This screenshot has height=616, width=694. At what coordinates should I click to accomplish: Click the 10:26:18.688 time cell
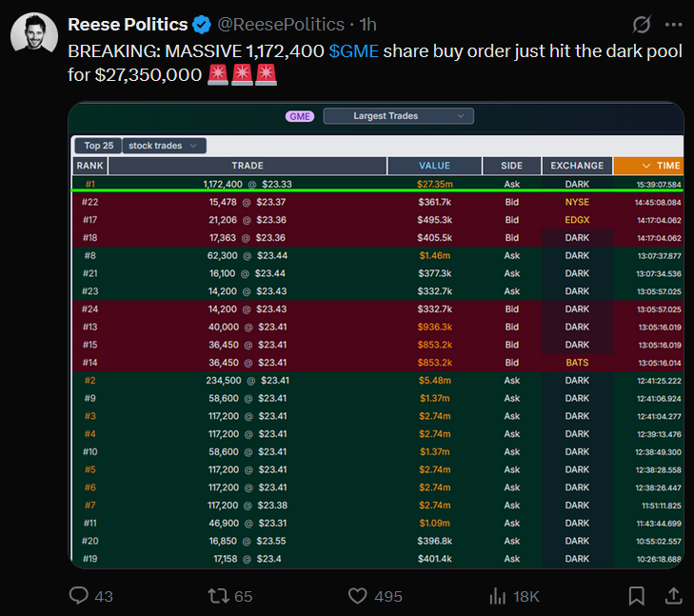pos(659,559)
